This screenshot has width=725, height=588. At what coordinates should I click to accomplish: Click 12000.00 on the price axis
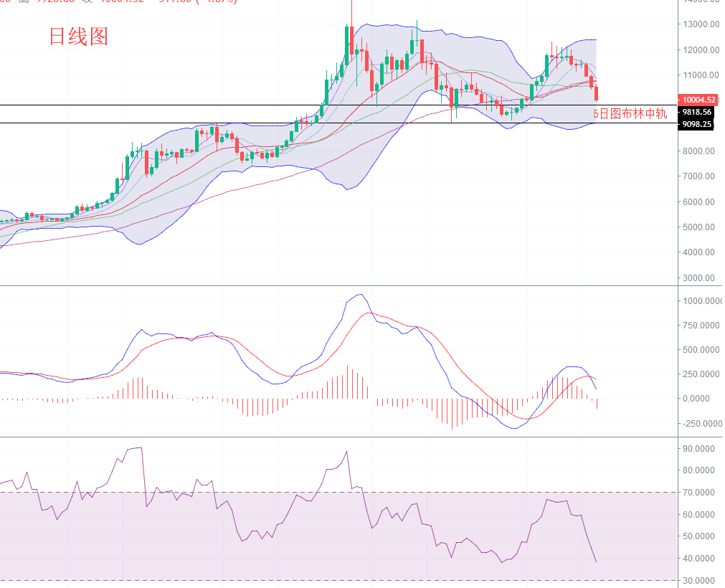coord(698,50)
